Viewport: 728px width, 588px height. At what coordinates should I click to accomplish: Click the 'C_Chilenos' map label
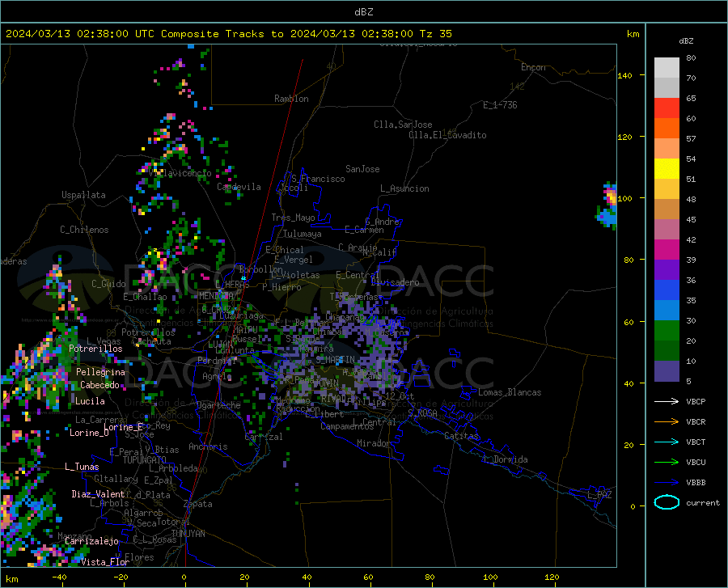pyautogui.click(x=84, y=230)
